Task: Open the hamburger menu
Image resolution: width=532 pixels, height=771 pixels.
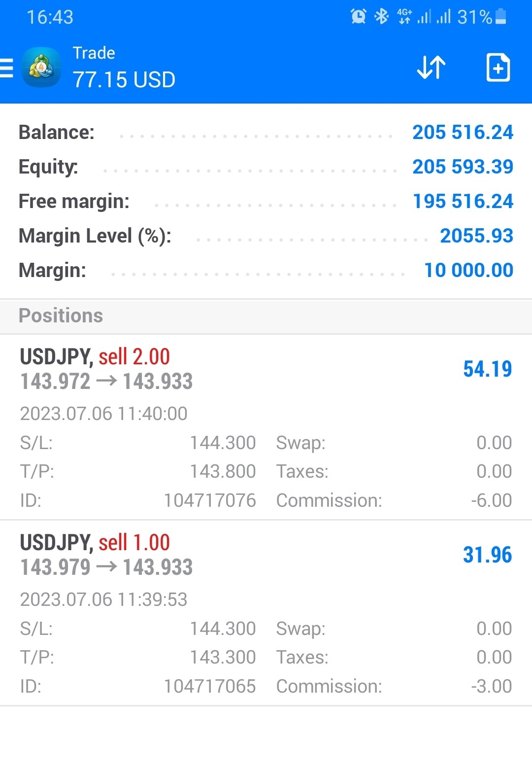Action: [6, 68]
